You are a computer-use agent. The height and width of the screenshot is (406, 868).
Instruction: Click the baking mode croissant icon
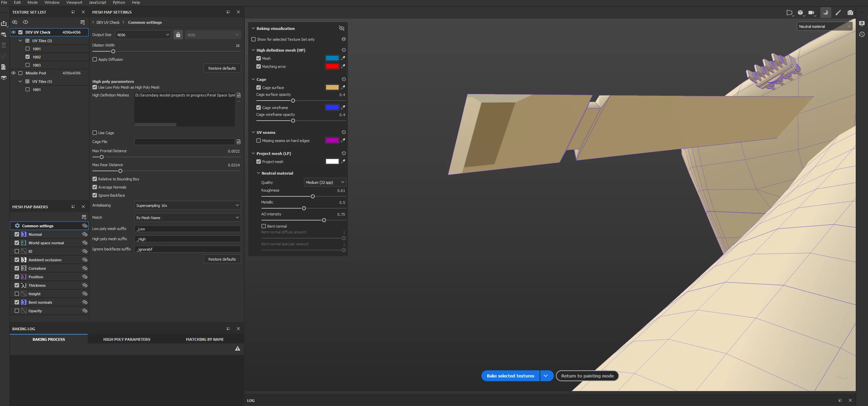[826, 13]
